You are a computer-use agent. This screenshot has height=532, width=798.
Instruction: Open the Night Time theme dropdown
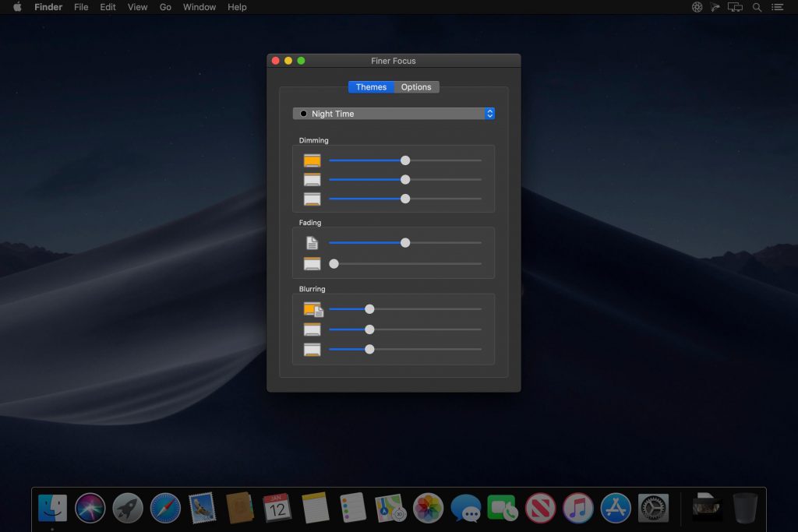(394, 114)
